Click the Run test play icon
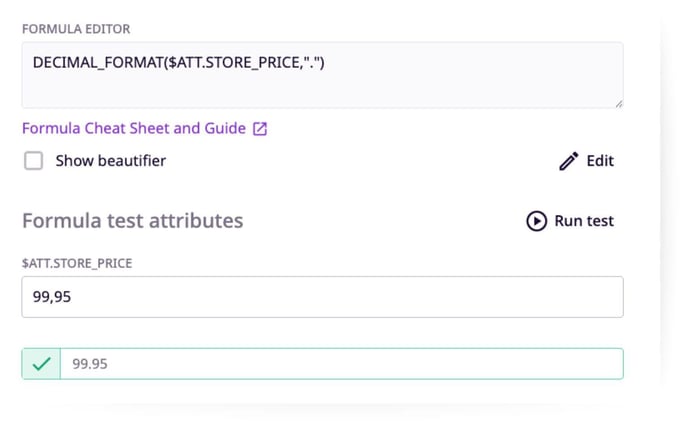Viewport: 688px width, 425px height. click(x=536, y=221)
